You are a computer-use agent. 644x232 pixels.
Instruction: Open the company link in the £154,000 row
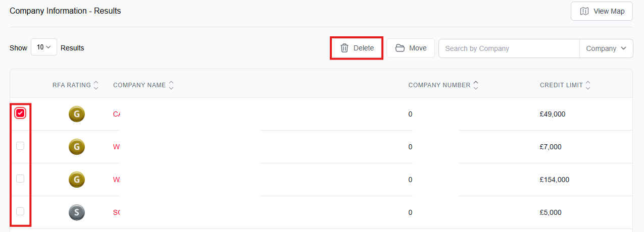(117, 180)
